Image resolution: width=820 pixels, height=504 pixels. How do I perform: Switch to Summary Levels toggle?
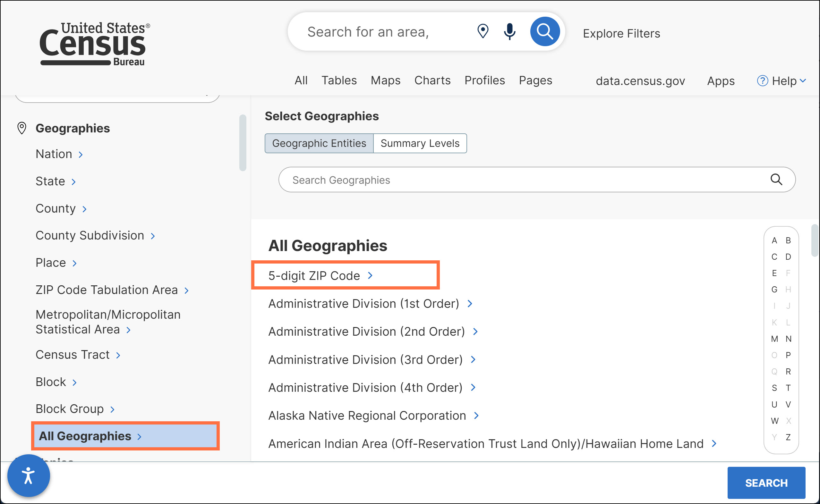click(420, 143)
